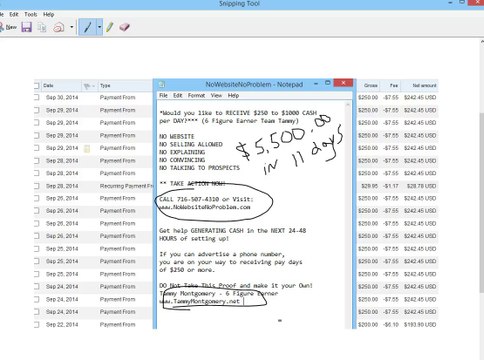Close the Notepad window
The height and width of the screenshot is (360, 484).
tap(343, 83)
